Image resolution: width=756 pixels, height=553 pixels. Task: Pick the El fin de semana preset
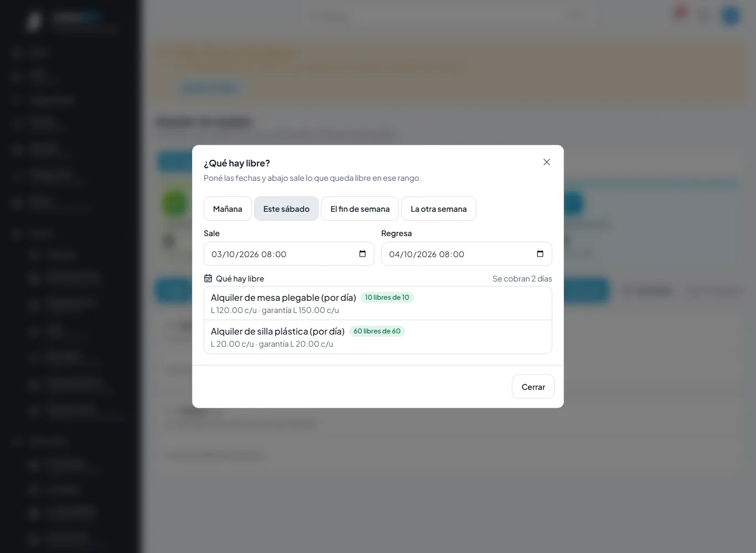pyautogui.click(x=360, y=208)
